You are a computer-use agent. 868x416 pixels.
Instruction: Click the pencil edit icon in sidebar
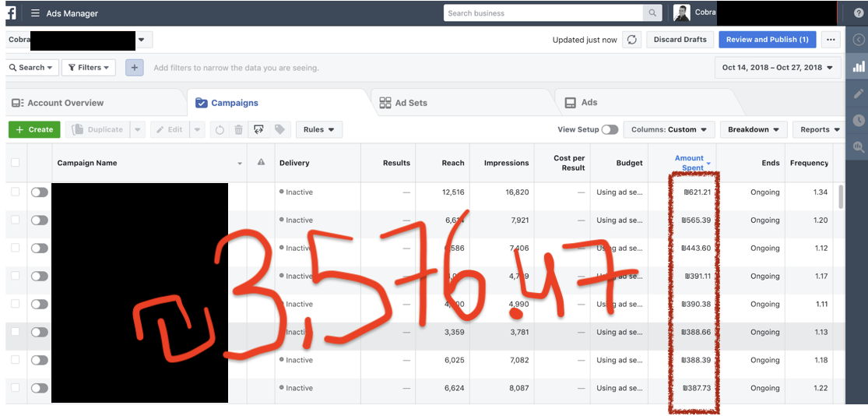(859, 93)
